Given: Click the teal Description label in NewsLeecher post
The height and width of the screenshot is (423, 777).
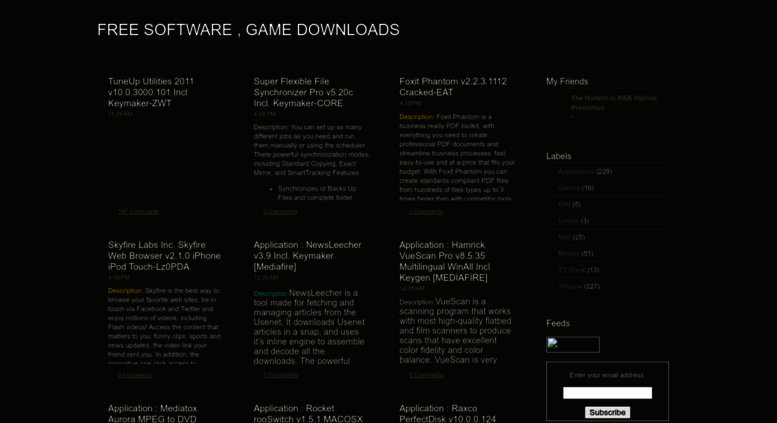Looking at the screenshot, I should click(271, 294).
